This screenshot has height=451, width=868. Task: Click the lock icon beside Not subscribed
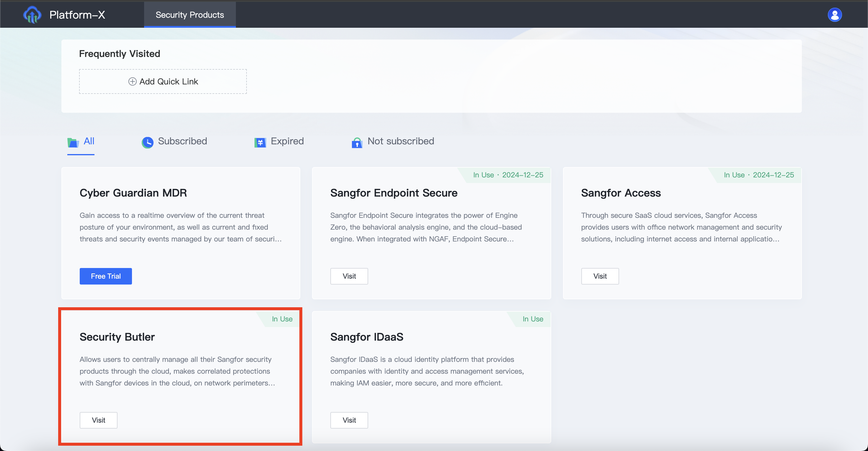coord(357,143)
